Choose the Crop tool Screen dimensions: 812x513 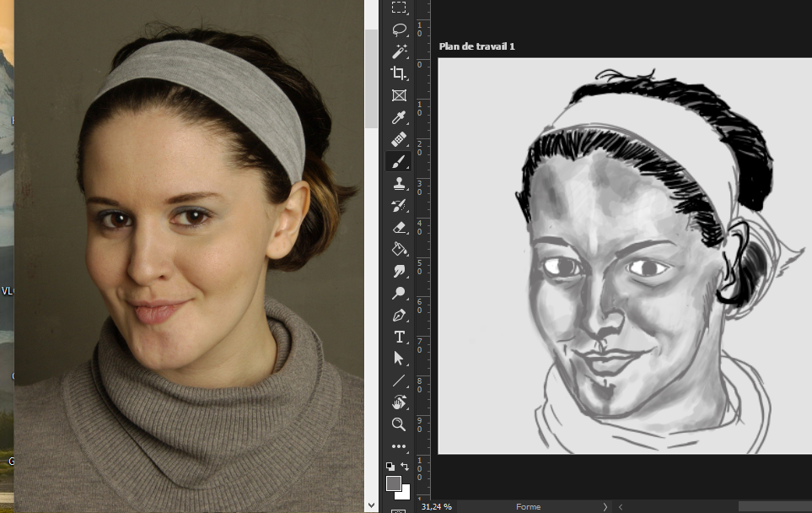tap(400, 73)
